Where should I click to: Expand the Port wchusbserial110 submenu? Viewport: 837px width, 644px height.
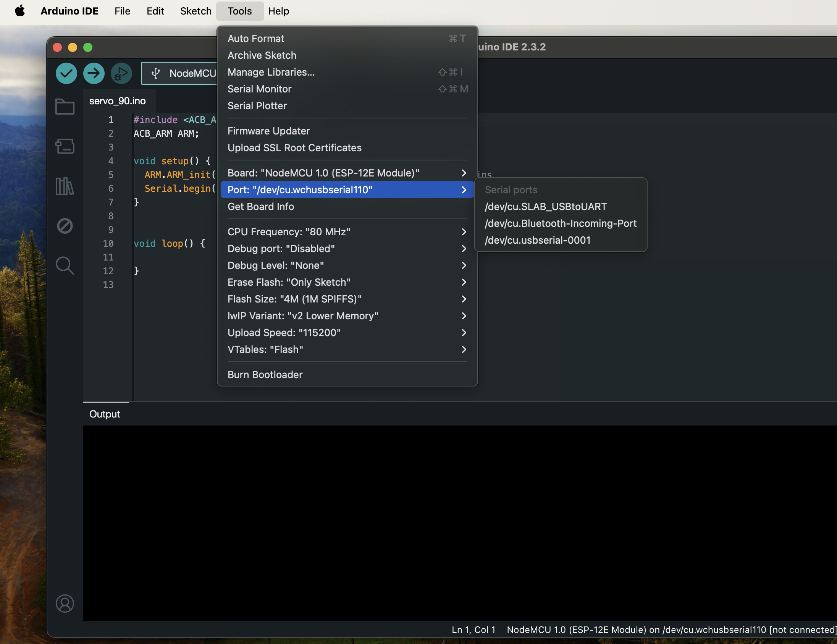click(x=347, y=190)
